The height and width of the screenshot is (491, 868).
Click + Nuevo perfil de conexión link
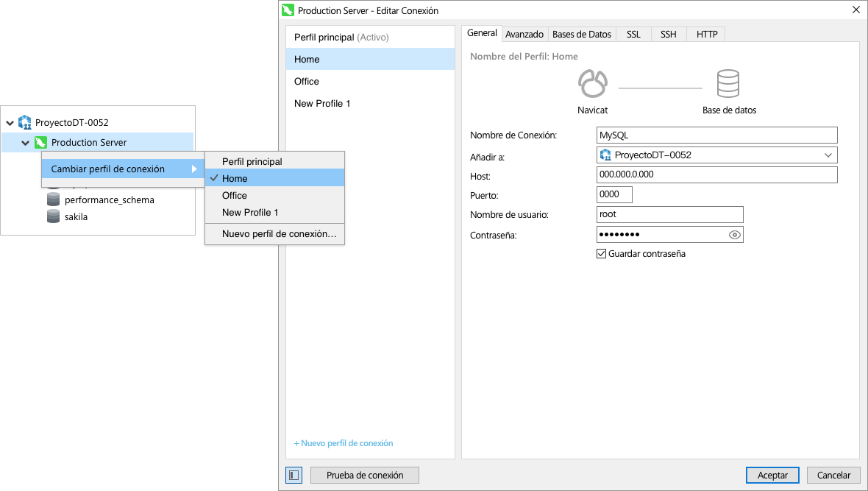[344, 443]
